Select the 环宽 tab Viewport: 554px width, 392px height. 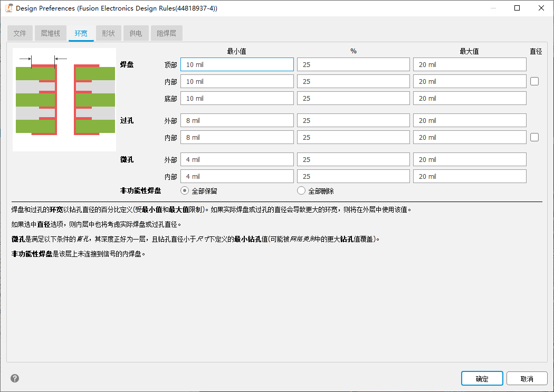pos(81,33)
